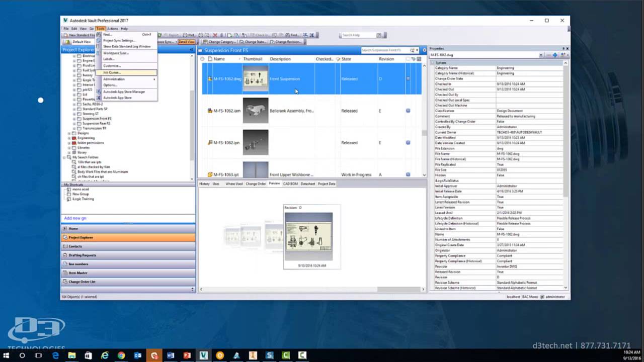This screenshot has height=362, width=644.
Task: Expand the Libraries folder node
Action: [x=69, y=148]
